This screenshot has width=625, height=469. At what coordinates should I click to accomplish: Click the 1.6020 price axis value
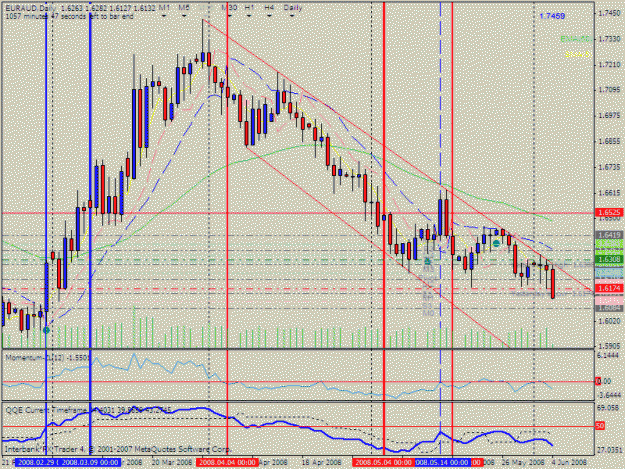pyautogui.click(x=610, y=320)
